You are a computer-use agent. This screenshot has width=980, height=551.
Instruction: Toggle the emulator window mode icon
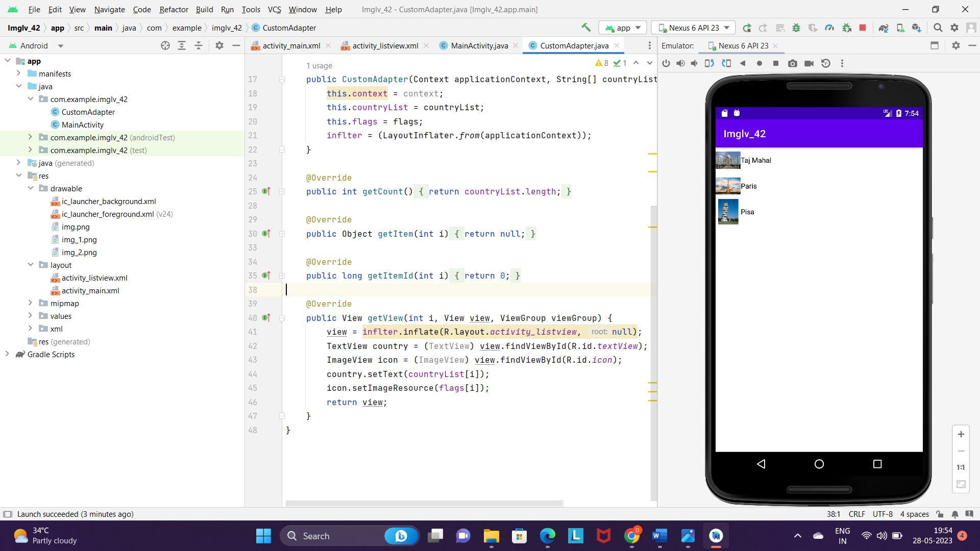coord(935,45)
